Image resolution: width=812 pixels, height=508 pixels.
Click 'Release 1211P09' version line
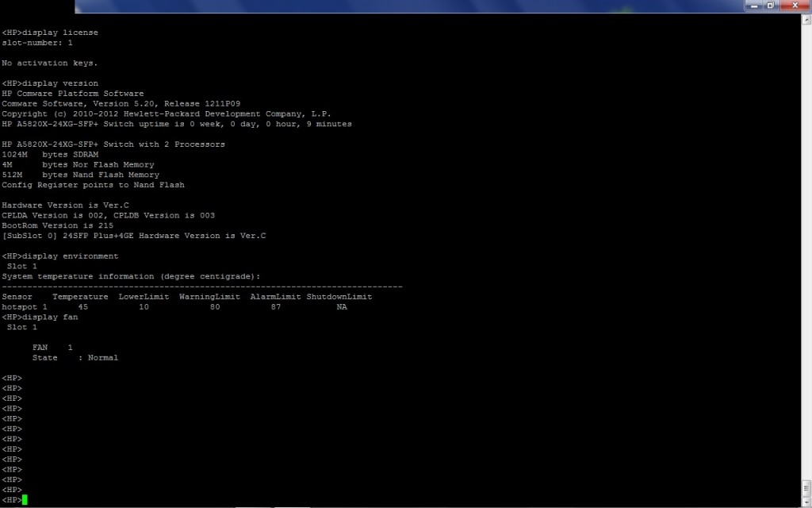121,104
